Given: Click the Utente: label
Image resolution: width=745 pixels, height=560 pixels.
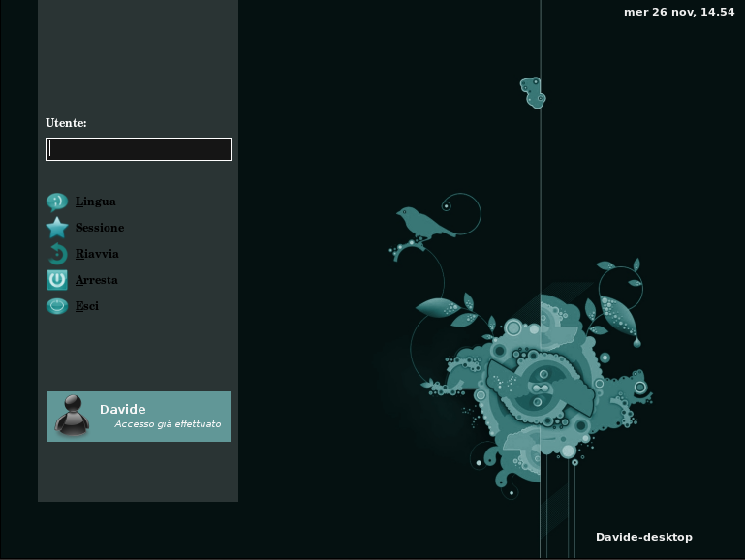Looking at the screenshot, I should coord(66,123).
